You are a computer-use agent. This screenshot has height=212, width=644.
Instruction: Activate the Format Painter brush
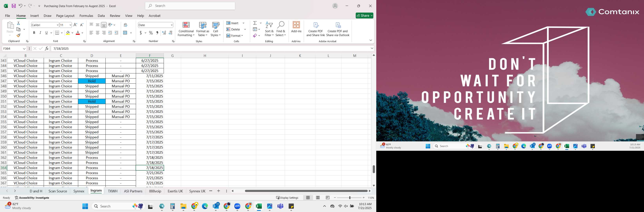click(18, 35)
